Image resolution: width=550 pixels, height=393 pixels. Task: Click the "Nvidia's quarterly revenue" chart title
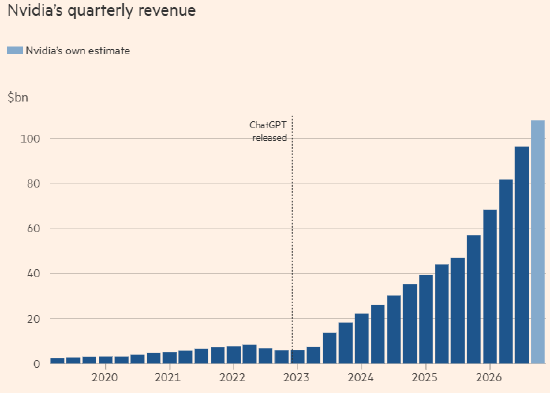click(x=101, y=11)
